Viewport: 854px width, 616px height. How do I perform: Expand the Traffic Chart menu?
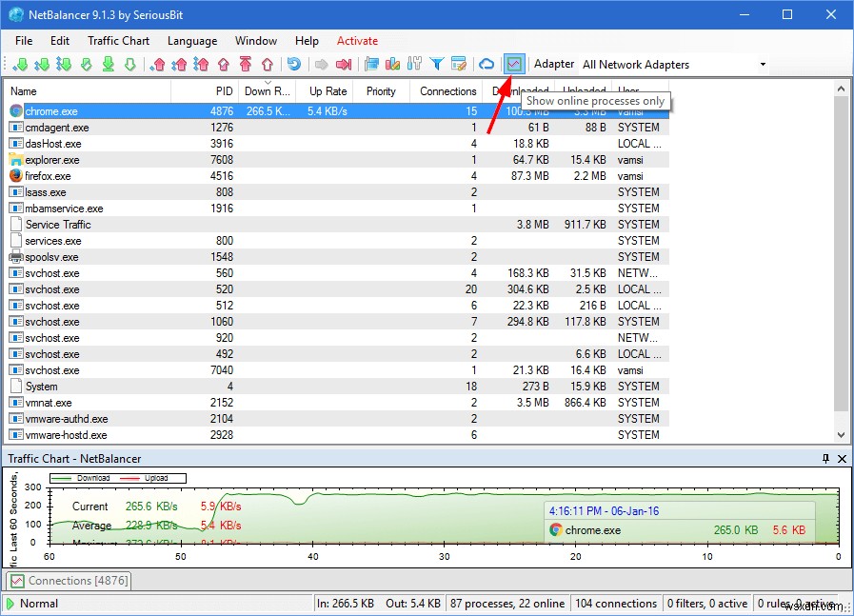tap(118, 41)
